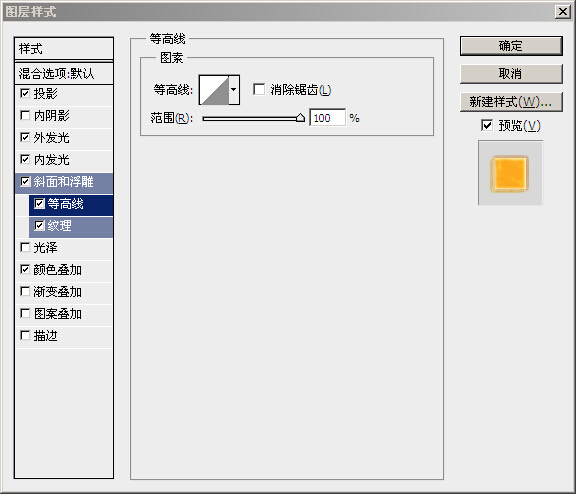Disable the 纹理 texture checkbox
576x494 pixels.
pyautogui.click(x=39, y=226)
